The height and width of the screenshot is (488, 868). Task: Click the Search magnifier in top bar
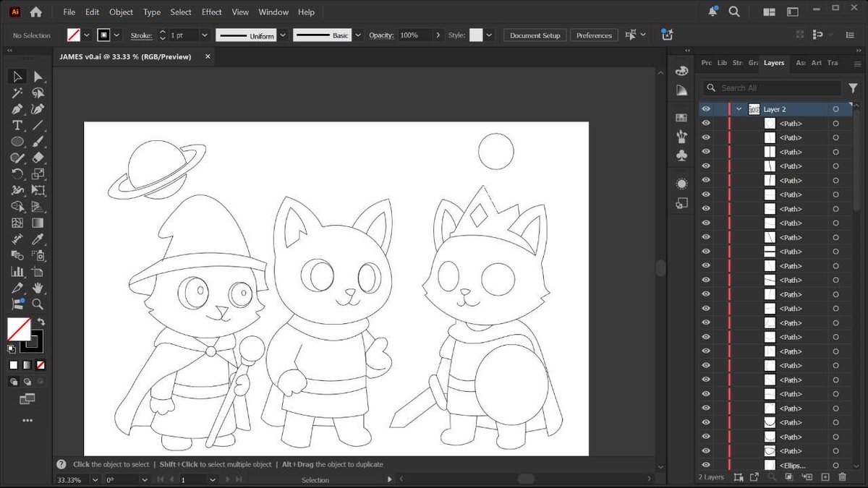click(734, 12)
